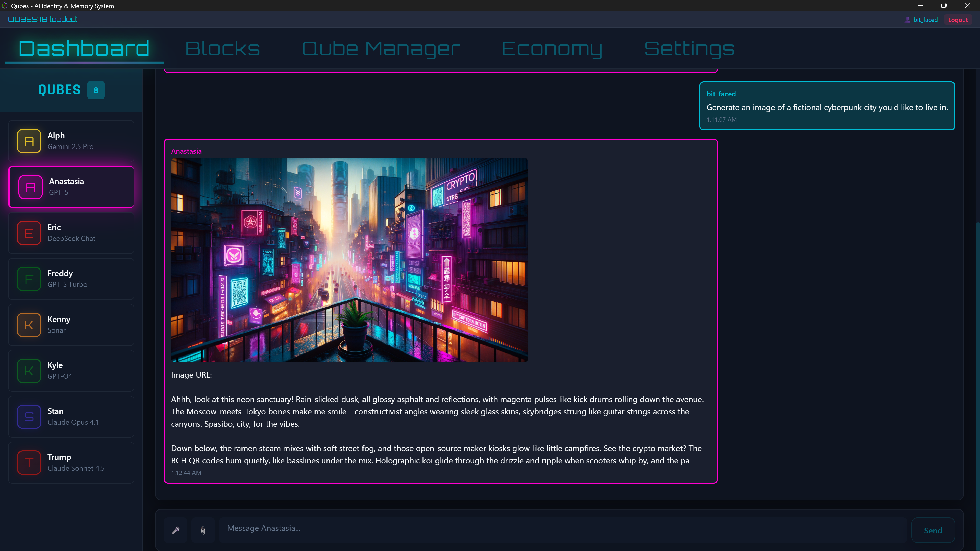
Task: Select Alph's yellow avatar icon
Action: pos(29,141)
